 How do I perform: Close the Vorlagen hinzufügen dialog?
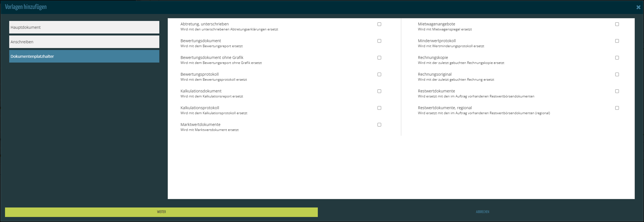[638, 7]
